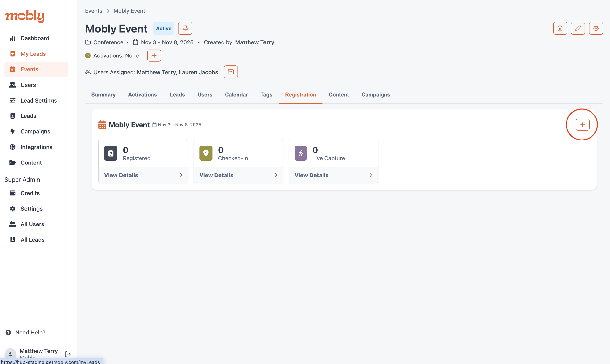Open event settings gear icon

[596, 28]
